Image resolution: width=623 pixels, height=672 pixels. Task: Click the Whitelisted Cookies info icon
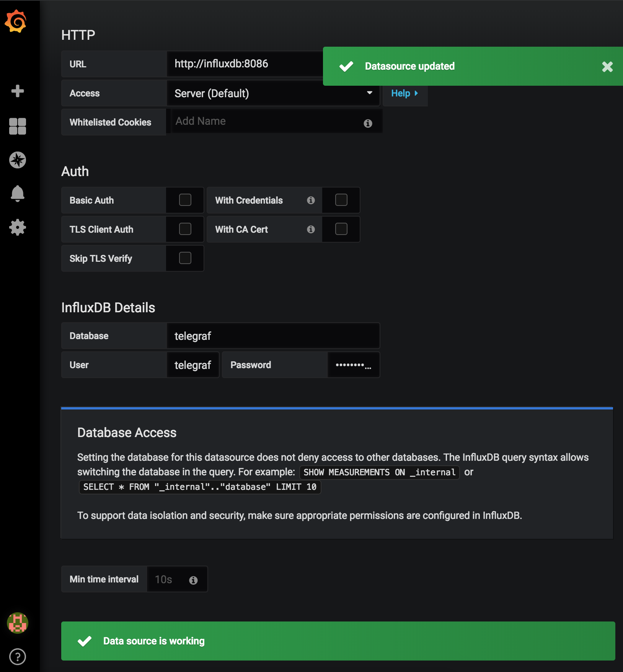click(x=368, y=123)
